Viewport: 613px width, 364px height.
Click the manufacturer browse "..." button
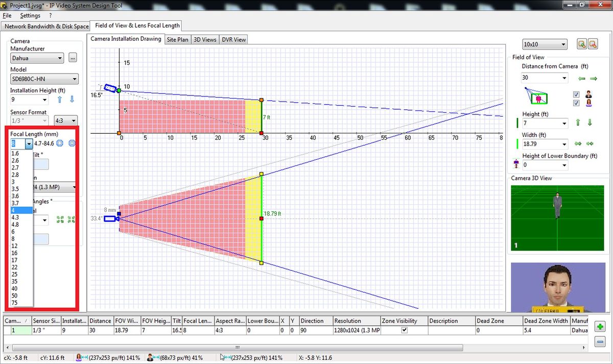click(x=73, y=58)
